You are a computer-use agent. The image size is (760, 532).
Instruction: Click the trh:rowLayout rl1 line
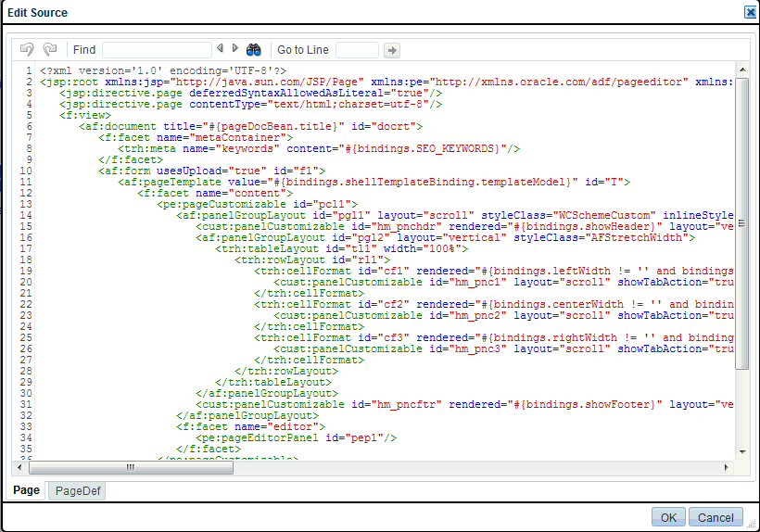click(312, 260)
